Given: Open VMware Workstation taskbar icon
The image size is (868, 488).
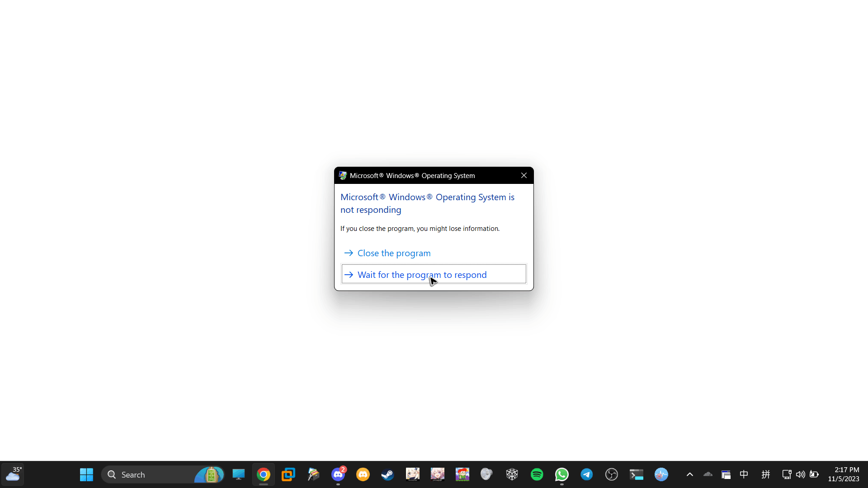Looking at the screenshot, I should click(x=288, y=474).
